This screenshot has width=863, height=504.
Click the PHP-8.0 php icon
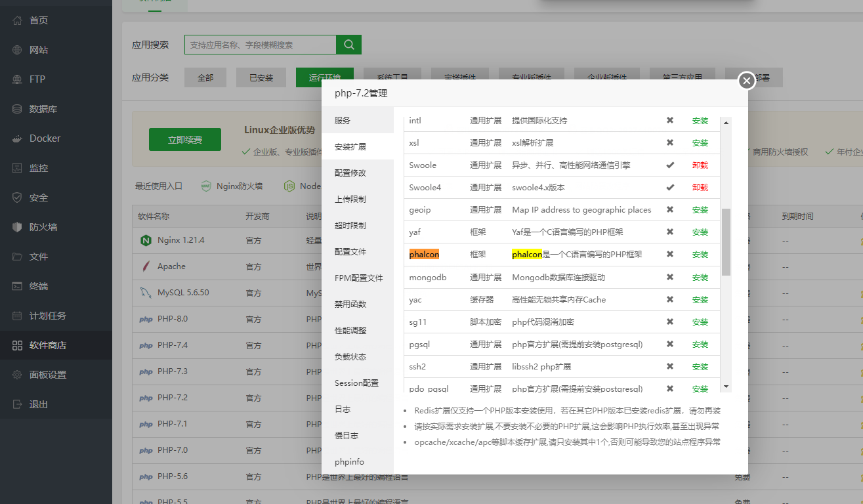146,320
